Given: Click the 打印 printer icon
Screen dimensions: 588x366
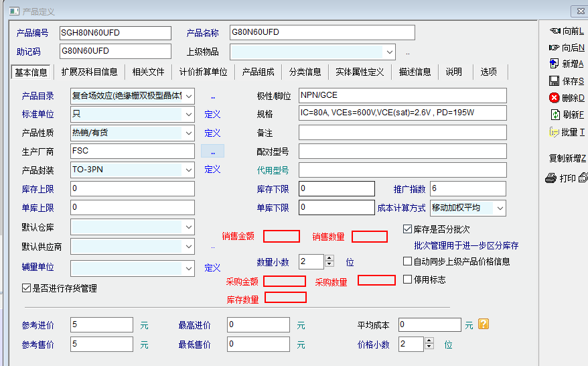Looking at the screenshot, I should pos(551,178).
